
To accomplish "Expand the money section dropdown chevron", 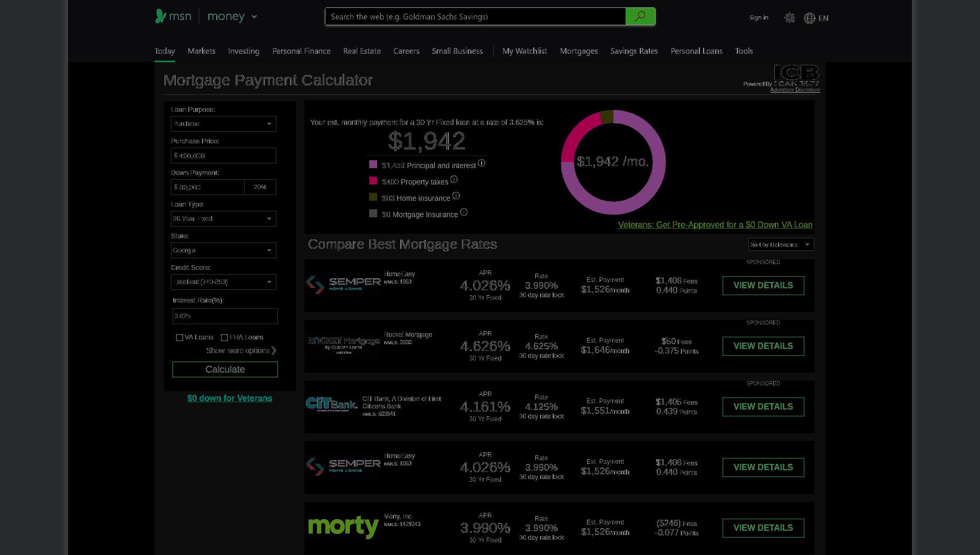I will pos(254,17).
